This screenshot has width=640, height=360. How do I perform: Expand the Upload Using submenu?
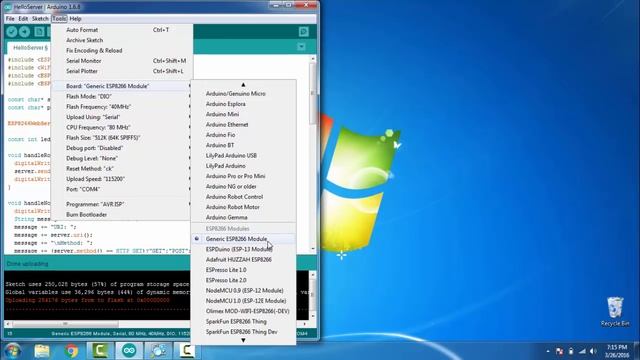122,117
